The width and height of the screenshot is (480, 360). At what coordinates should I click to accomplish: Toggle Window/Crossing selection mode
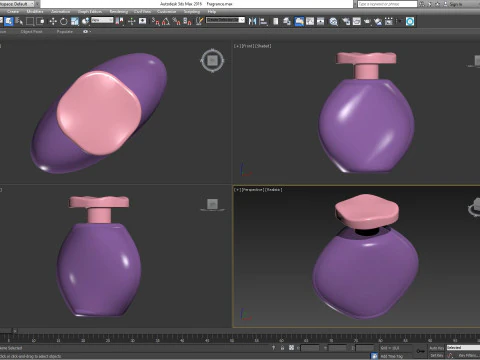41,21
